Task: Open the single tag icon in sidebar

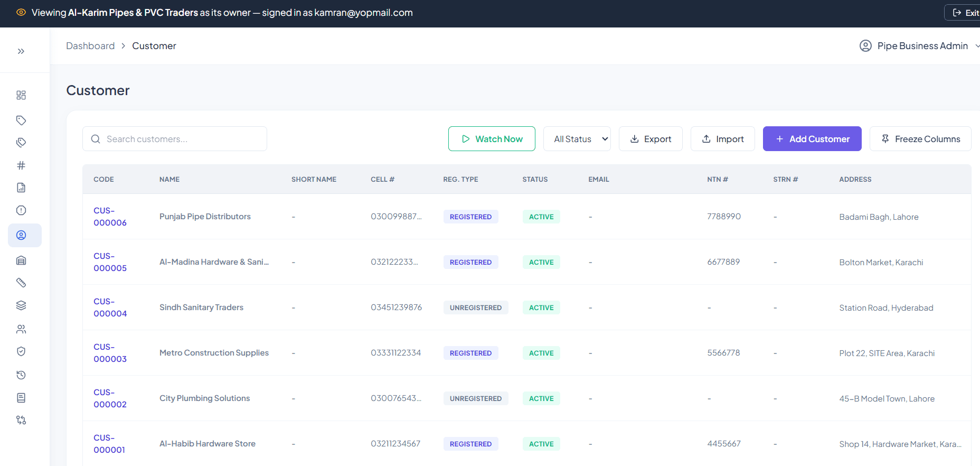Action: click(x=21, y=120)
